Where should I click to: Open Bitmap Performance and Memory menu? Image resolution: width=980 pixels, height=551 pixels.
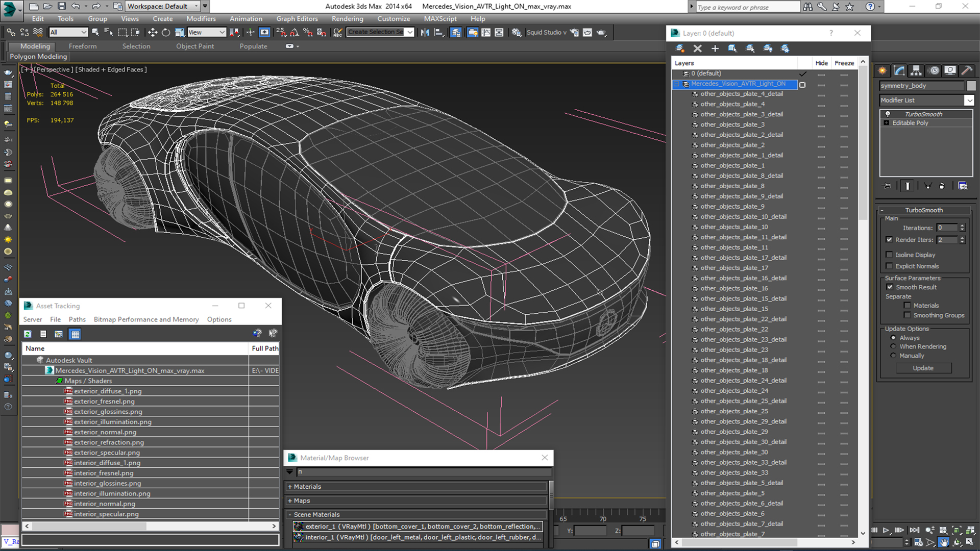coord(146,319)
